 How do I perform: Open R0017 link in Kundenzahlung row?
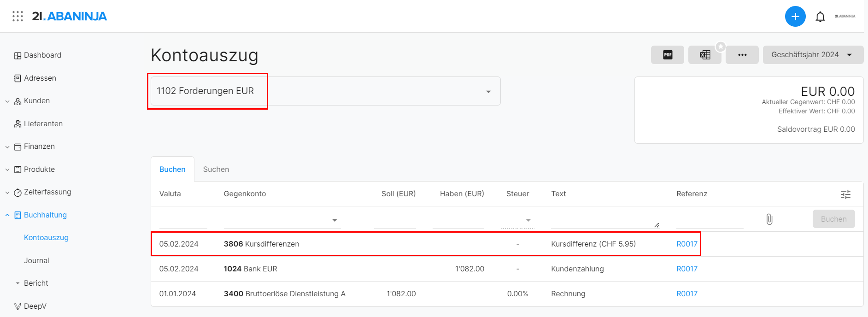[x=686, y=269]
